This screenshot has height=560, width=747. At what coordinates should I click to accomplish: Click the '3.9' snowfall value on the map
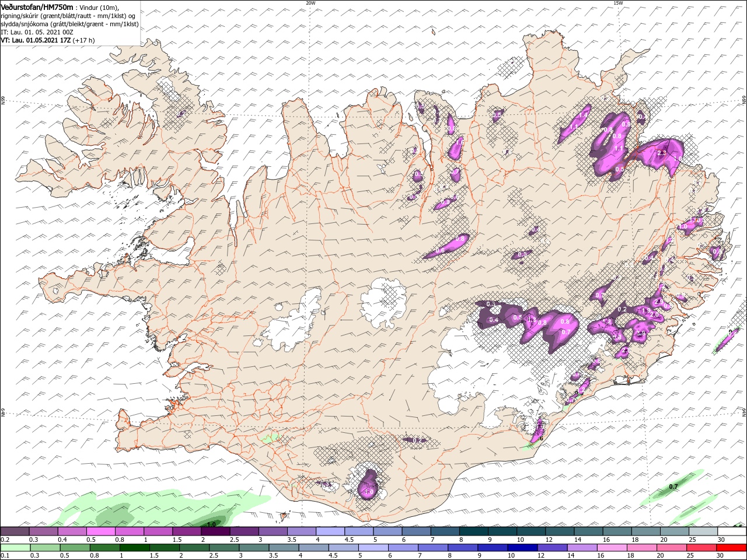[640, 334]
